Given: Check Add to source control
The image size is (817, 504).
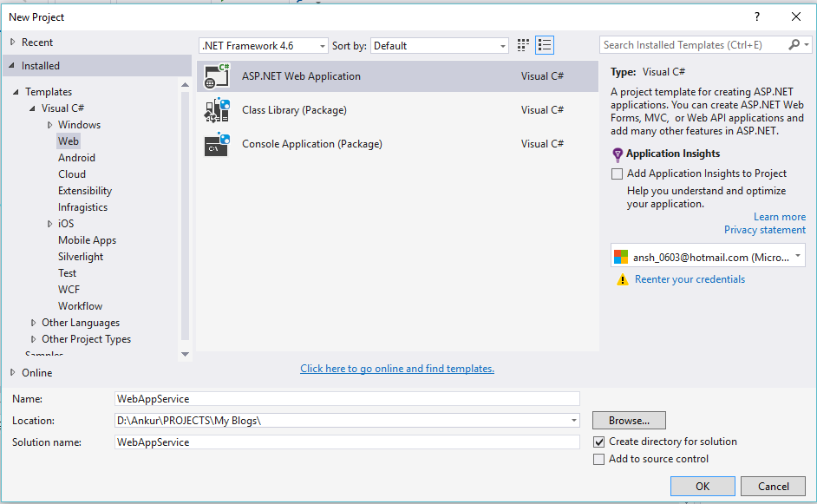Looking at the screenshot, I should [599, 460].
